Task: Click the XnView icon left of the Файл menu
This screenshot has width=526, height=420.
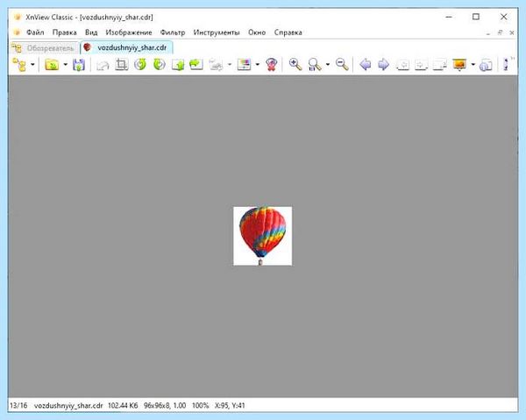Action: 17,32
